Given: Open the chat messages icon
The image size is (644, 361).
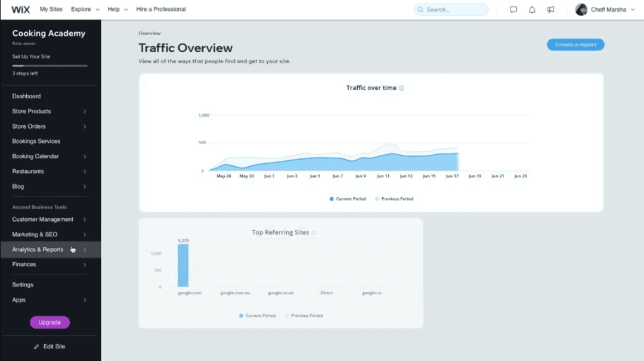Looking at the screenshot, I should (513, 9).
